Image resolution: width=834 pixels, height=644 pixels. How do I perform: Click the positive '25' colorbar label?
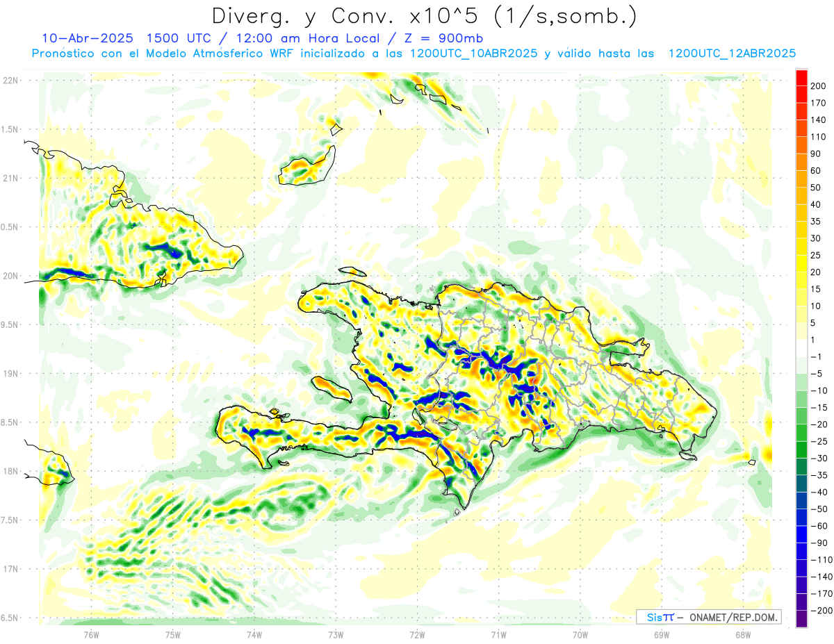pyautogui.click(x=815, y=256)
